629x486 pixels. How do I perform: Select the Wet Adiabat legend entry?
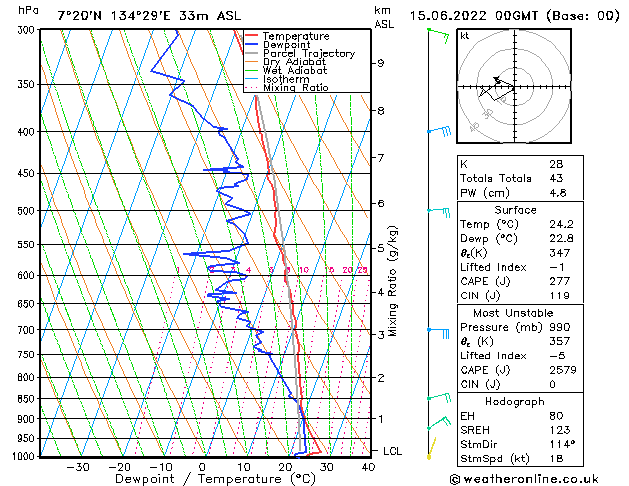click(x=286, y=70)
